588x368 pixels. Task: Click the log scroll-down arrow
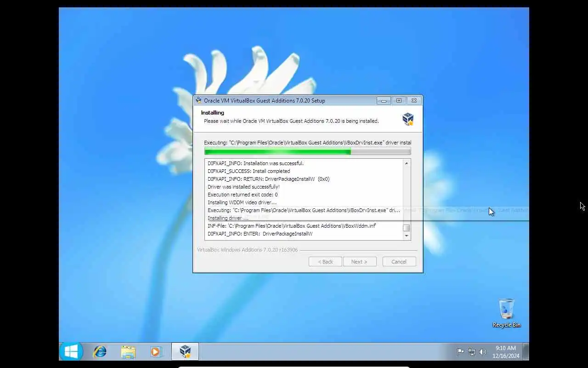(x=407, y=236)
